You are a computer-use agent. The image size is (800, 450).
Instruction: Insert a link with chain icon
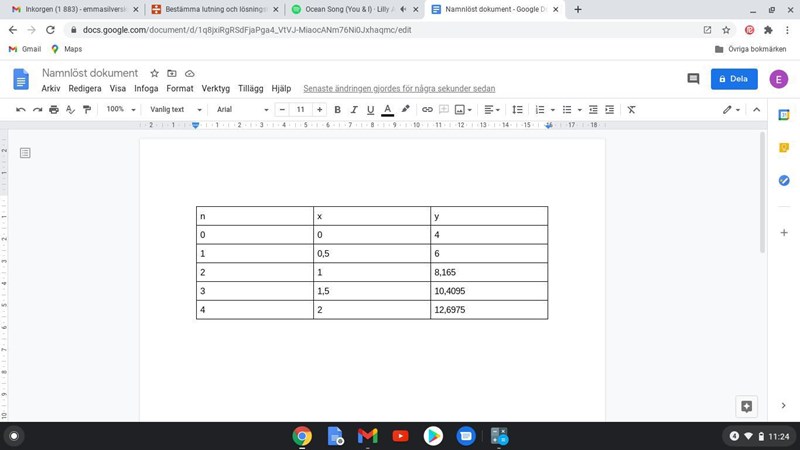point(427,109)
